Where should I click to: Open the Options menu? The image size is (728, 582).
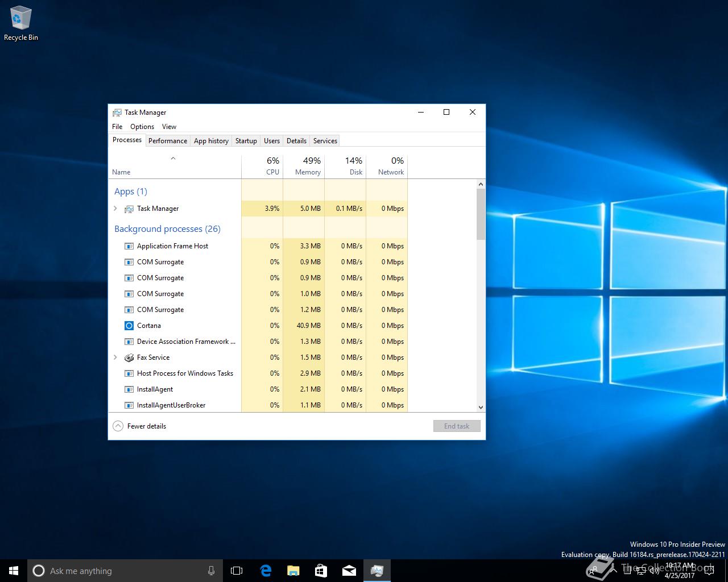142,127
